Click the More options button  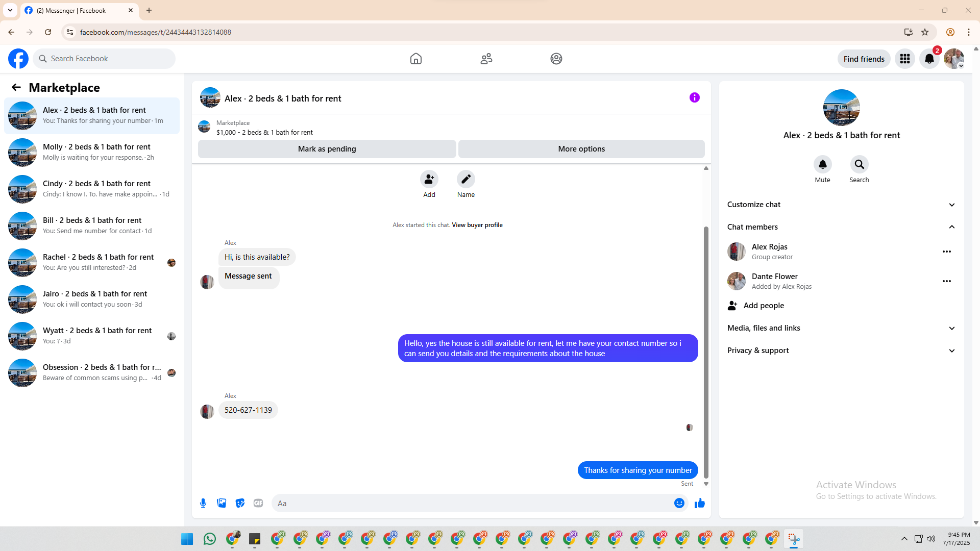pos(581,149)
